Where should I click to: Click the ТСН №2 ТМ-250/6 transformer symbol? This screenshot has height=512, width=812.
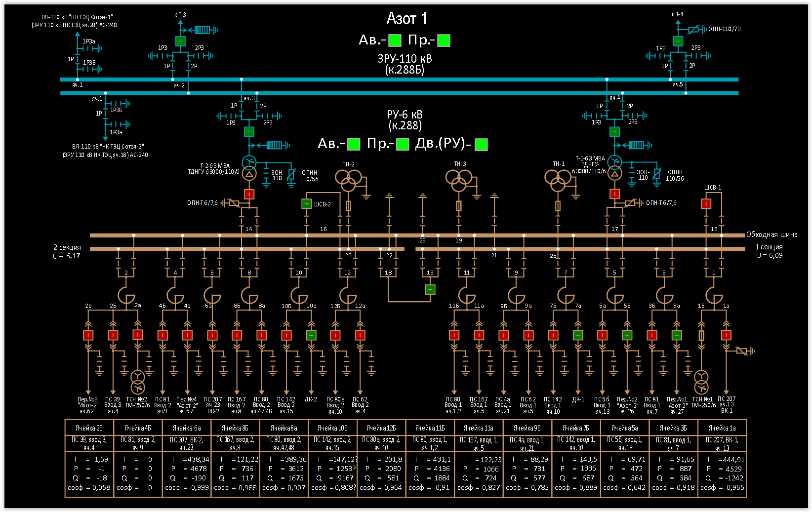[x=138, y=381]
